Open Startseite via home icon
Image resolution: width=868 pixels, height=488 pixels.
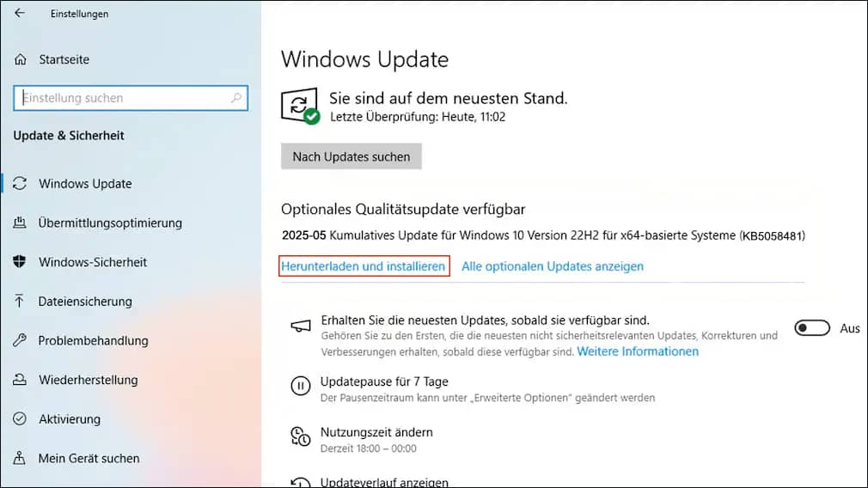click(x=21, y=59)
